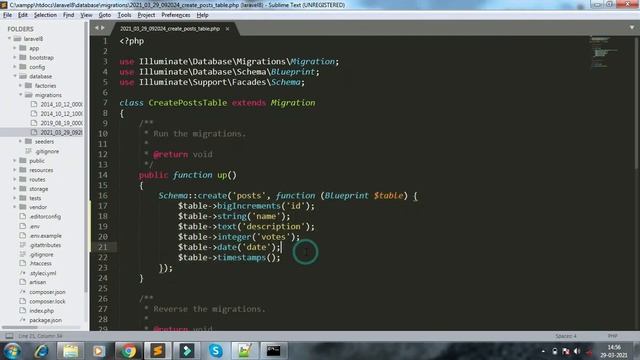The width and height of the screenshot is (640, 360).
Task: Click the sidebar horizontal scrollbar
Action: click(x=20, y=327)
